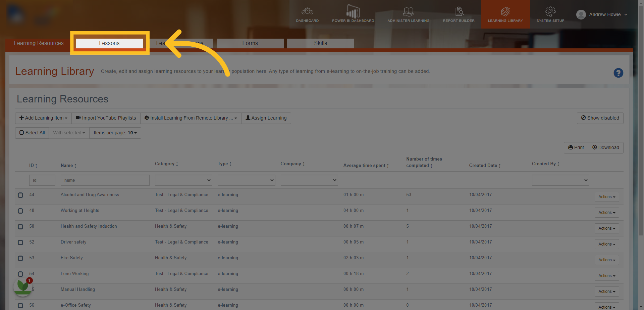
Task: Sort the table by Created By
Action: 546,164
